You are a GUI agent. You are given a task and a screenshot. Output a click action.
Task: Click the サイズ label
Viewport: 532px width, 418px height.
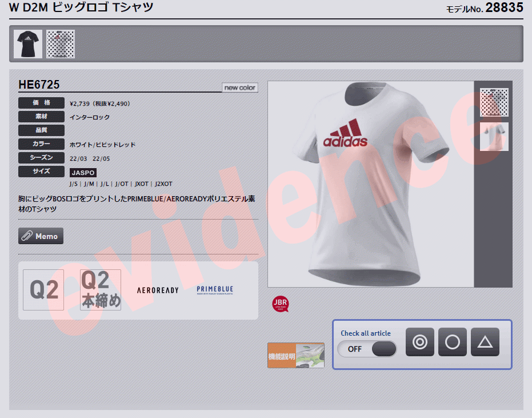click(41, 172)
